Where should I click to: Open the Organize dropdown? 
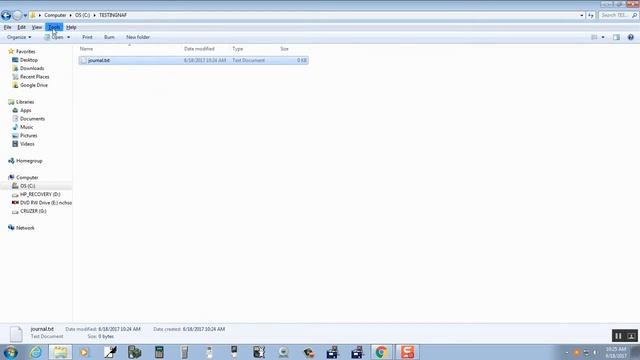(19, 37)
